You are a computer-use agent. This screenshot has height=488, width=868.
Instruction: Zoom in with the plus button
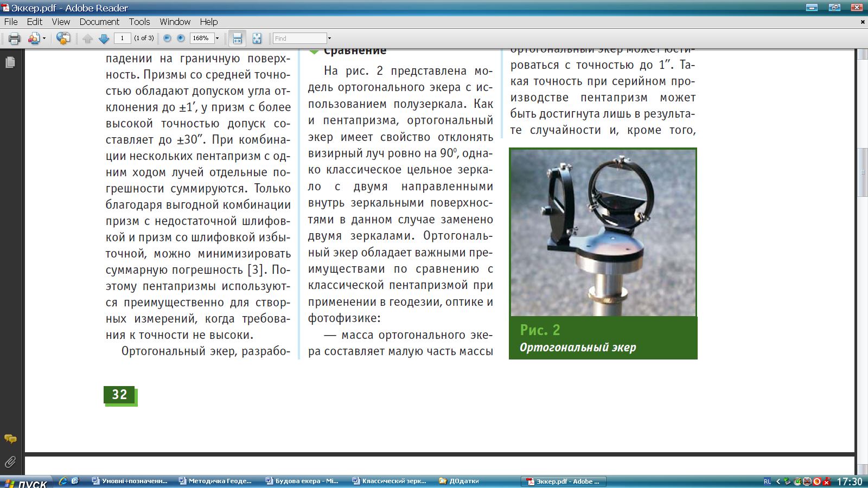point(181,38)
